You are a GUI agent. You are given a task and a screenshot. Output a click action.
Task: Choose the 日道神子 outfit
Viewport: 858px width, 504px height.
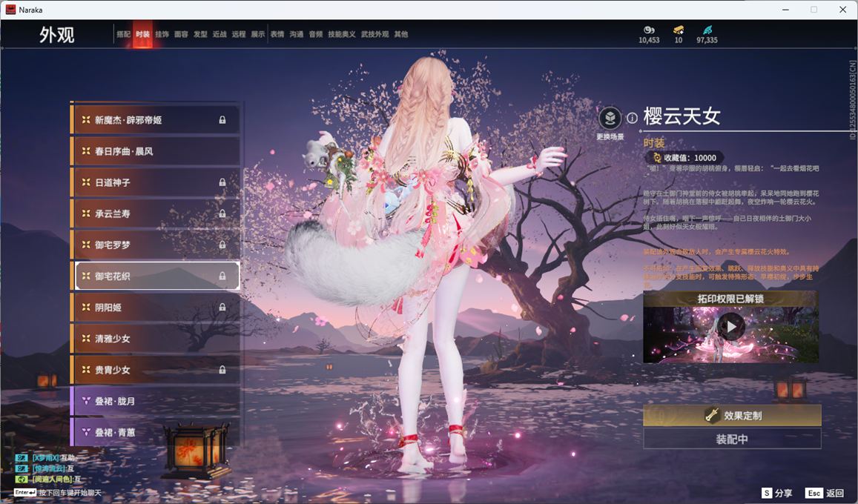[155, 182]
